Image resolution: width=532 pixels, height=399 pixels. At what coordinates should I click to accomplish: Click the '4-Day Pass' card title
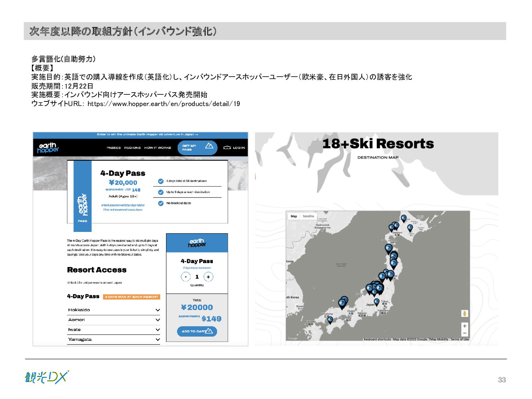point(123,173)
